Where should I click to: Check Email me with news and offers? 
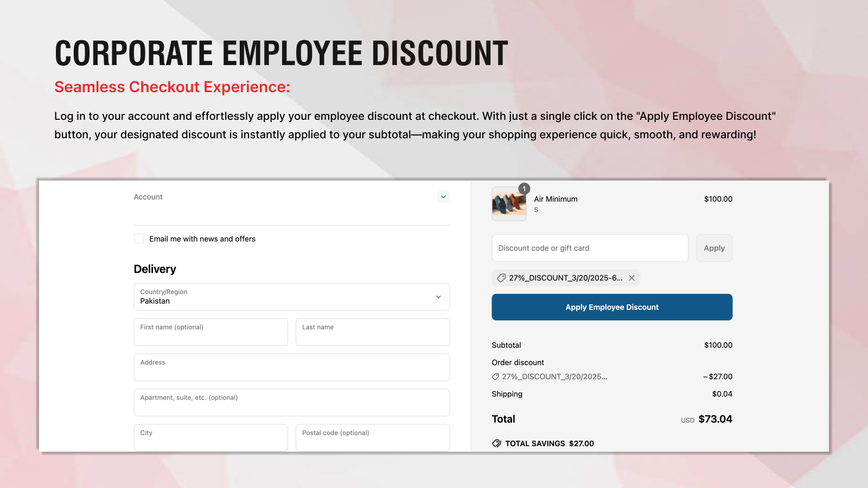[x=139, y=239]
